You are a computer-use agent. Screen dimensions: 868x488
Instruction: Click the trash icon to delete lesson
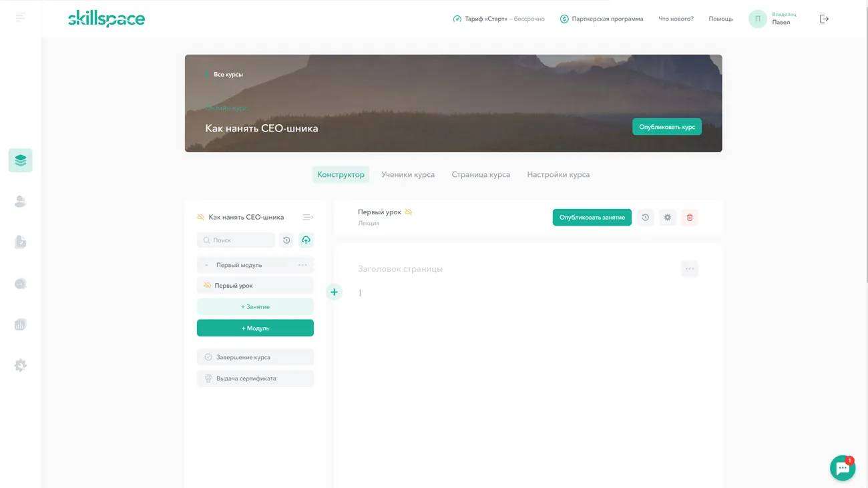(690, 218)
